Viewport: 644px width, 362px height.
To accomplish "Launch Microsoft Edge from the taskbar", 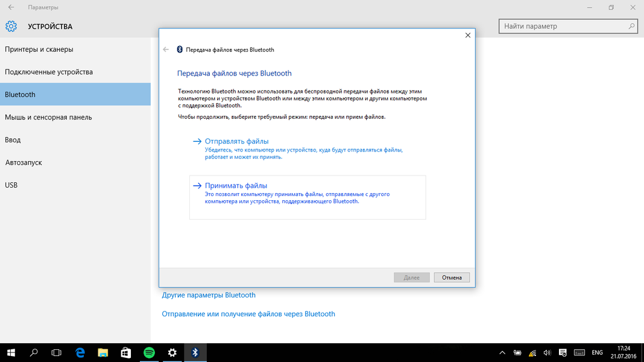I will (x=80, y=352).
